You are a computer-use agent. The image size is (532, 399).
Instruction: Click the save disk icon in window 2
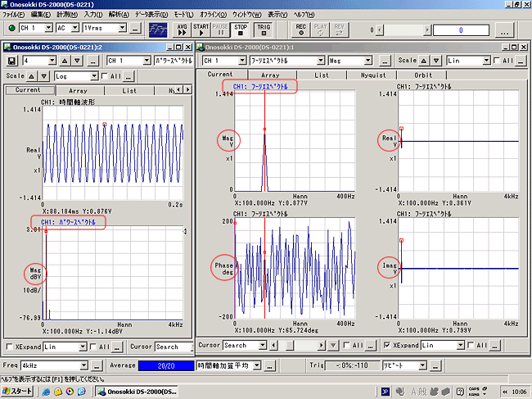11,61
